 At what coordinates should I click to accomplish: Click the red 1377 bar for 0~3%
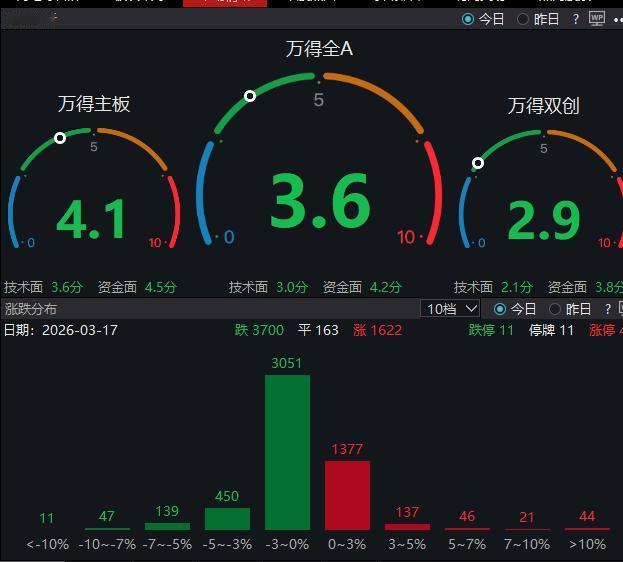pyautogui.click(x=347, y=495)
